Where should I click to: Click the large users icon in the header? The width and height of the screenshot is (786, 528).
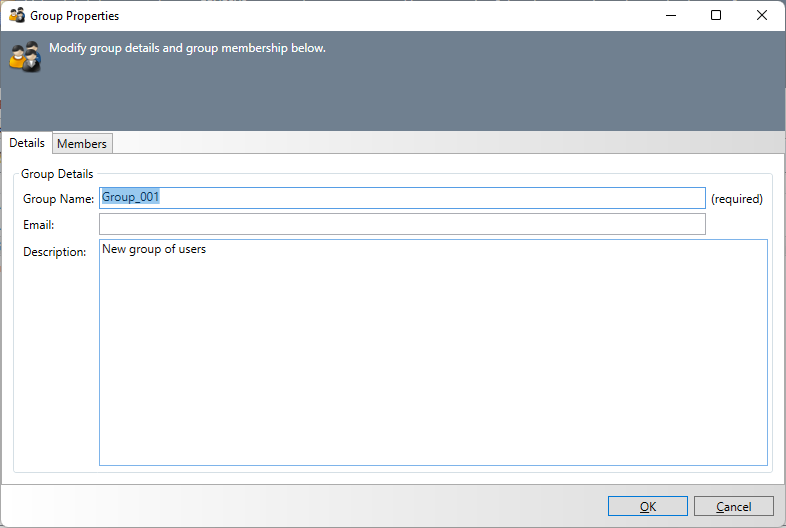tap(25, 57)
